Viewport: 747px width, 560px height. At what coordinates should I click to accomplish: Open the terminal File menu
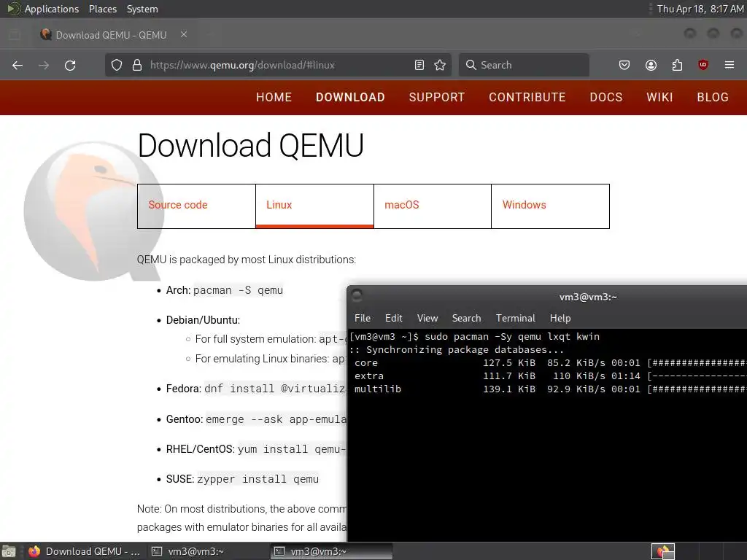pos(363,318)
